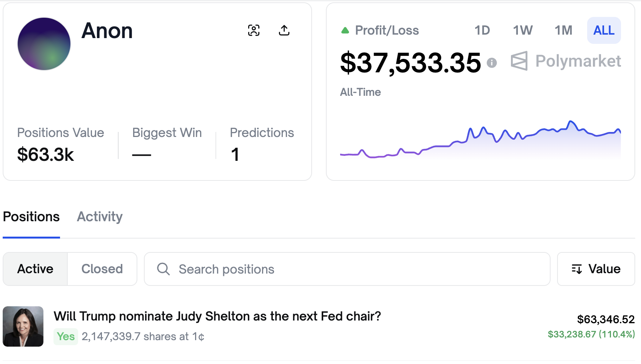Choose the ALL time range
The image size is (641, 364).
pos(604,30)
